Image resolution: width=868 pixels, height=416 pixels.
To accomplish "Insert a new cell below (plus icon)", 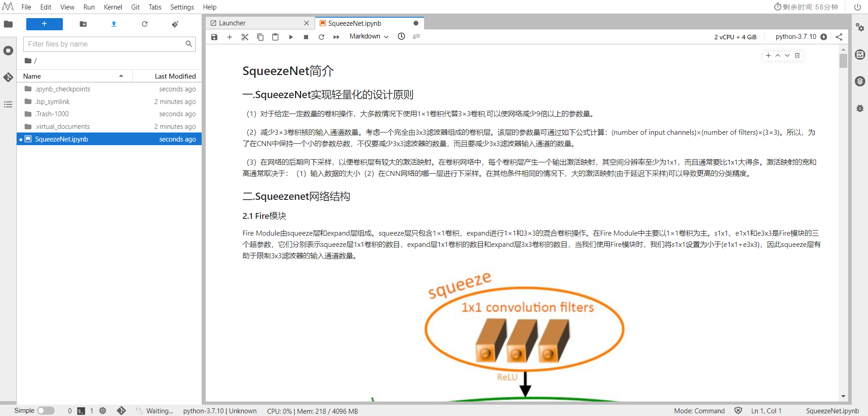I will [230, 37].
